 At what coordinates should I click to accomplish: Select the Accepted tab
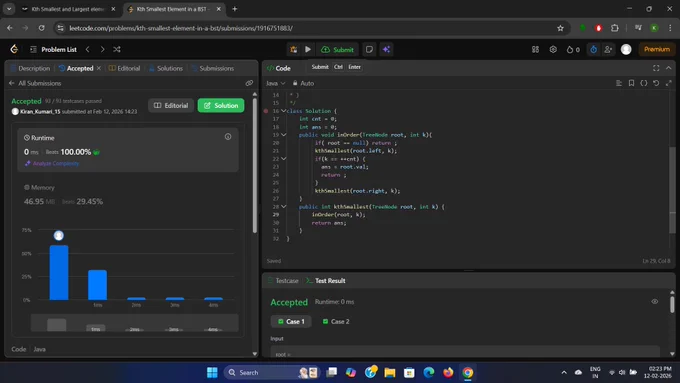pos(76,69)
